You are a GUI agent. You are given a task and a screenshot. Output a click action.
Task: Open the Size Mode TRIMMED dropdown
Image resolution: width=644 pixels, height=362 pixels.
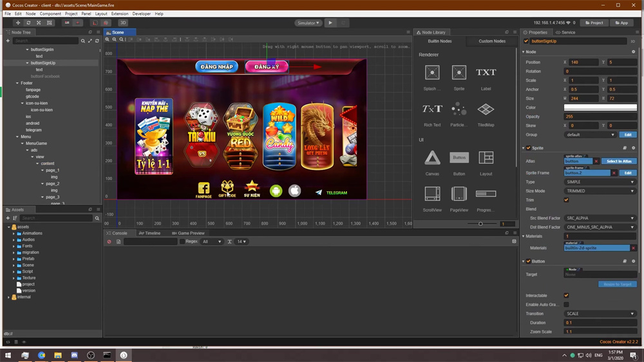600,191
